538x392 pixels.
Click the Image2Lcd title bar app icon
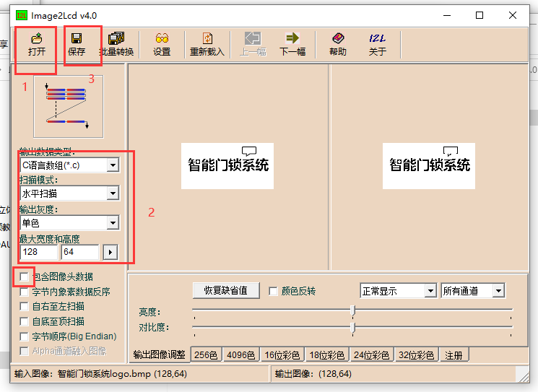[x=22, y=15]
